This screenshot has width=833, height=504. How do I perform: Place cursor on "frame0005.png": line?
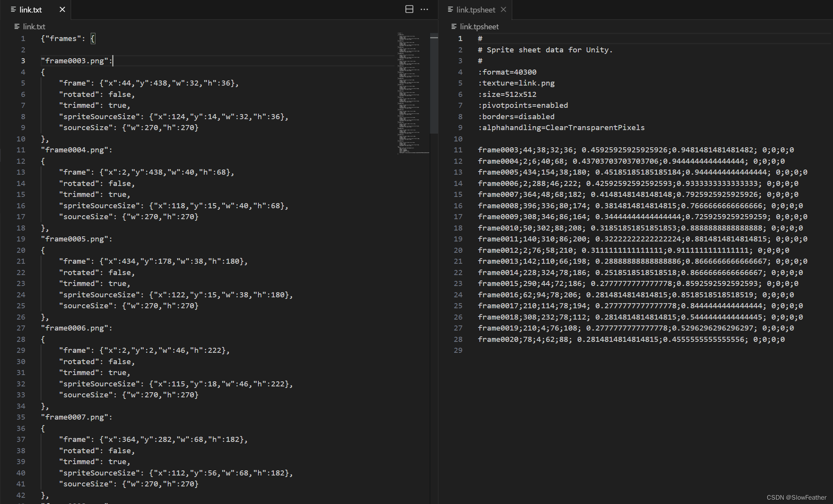[77, 239]
